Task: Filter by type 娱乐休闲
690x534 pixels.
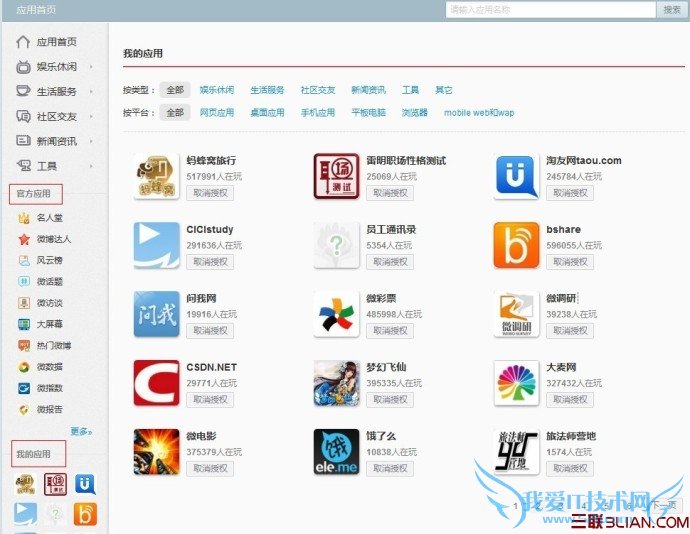Action: [x=217, y=90]
